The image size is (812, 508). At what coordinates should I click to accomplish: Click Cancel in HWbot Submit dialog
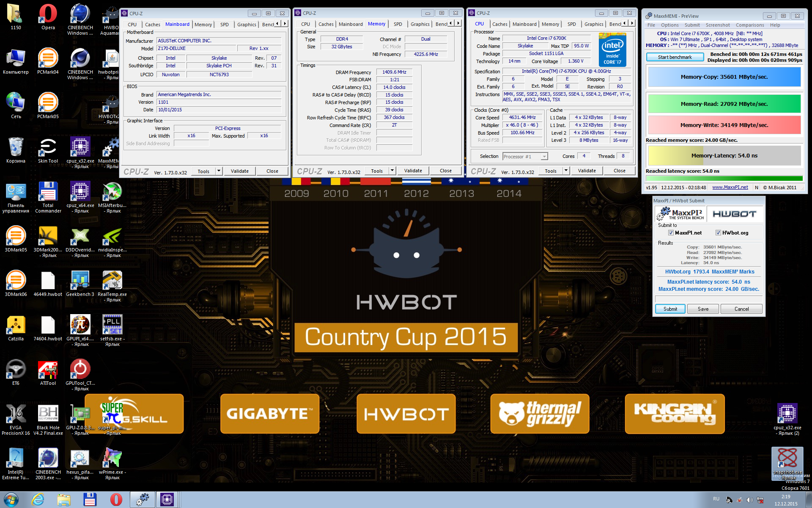coord(741,309)
